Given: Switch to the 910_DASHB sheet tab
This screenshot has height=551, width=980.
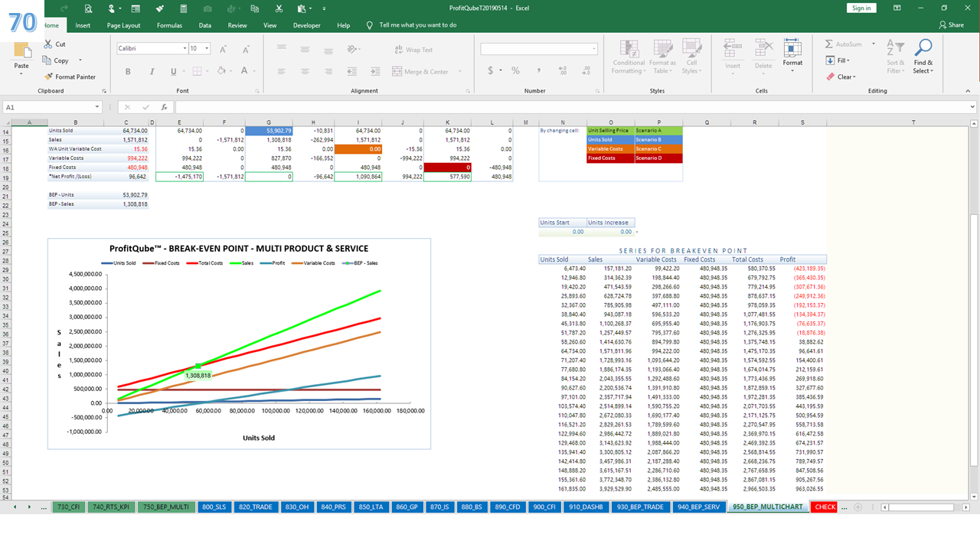Looking at the screenshot, I should (587, 507).
